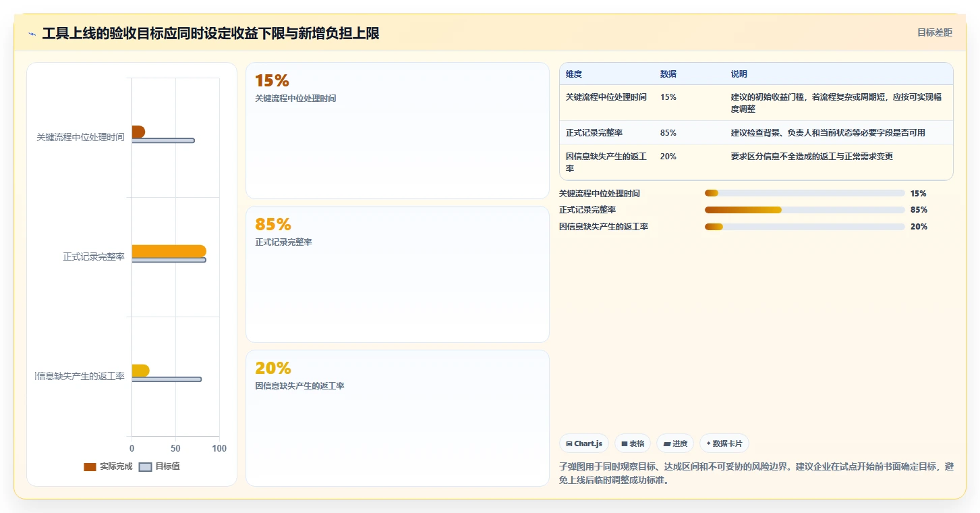Click the 20% value in the table
Viewport: 980px width, 513px height.
(x=668, y=157)
